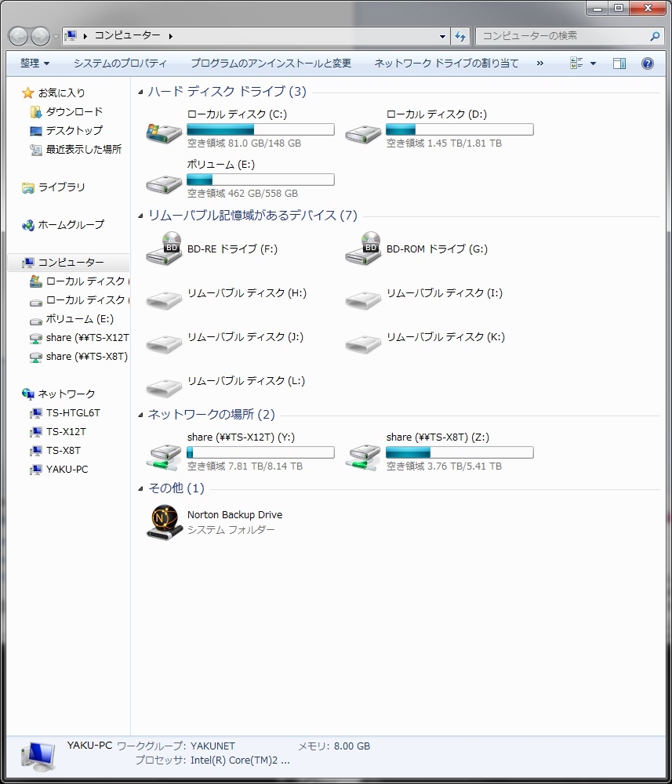This screenshot has height=784, width=672.
Task: Select share (¥¥TS-X12T) in navigation tree
Action: tap(87, 337)
